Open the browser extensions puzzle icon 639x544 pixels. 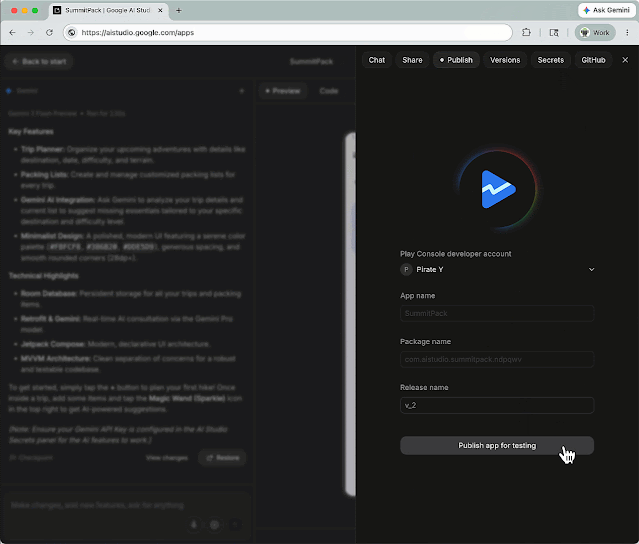click(x=527, y=33)
